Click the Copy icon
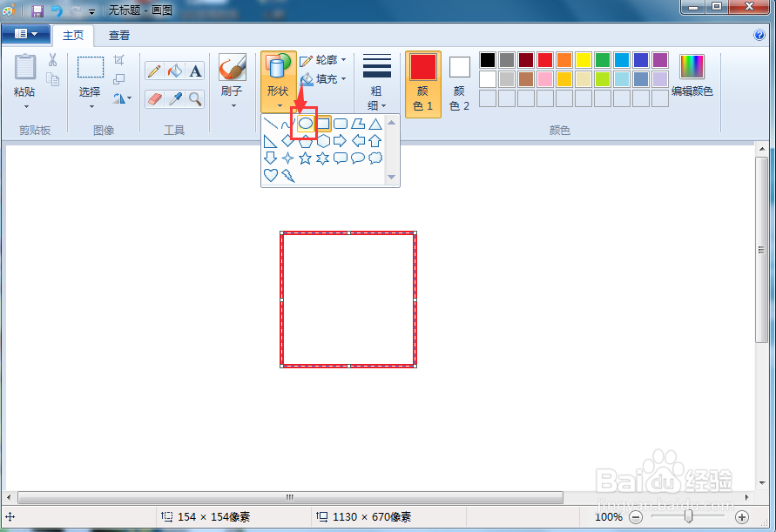This screenshot has width=776, height=532. (52, 79)
